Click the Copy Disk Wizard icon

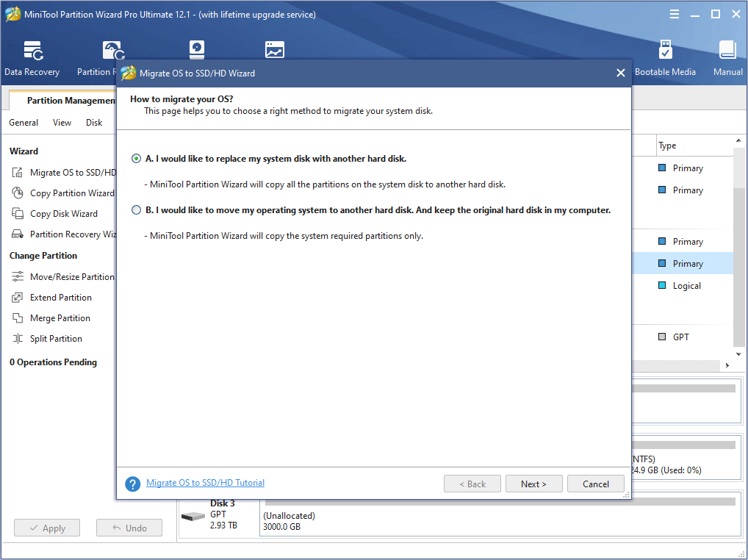[x=17, y=214]
